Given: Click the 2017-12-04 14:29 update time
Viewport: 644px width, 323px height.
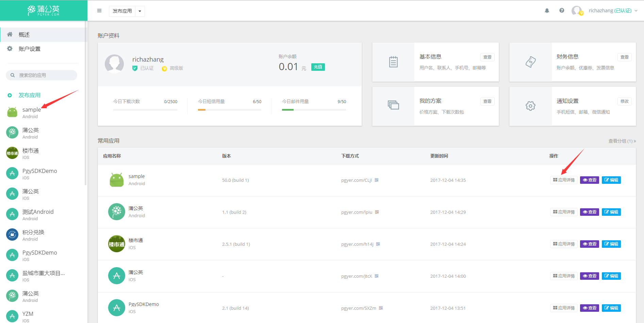Looking at the screenshot, I should pyautogui.click(x=448, y=212).
